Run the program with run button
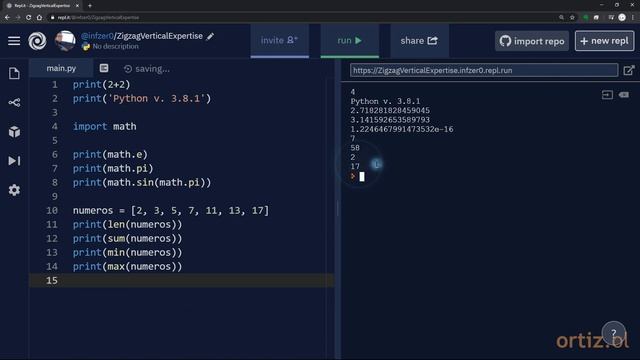This screenshot has width=640, height=360. pos(349,40)
